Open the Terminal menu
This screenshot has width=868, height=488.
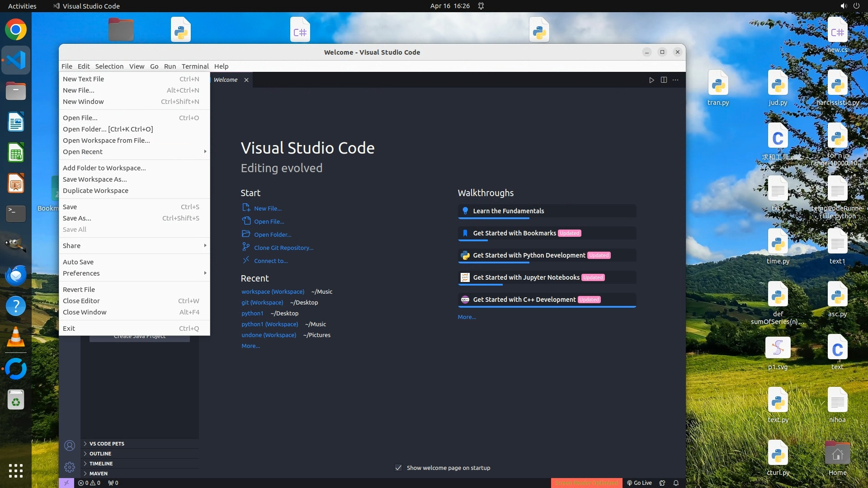(x=195, y=66)
